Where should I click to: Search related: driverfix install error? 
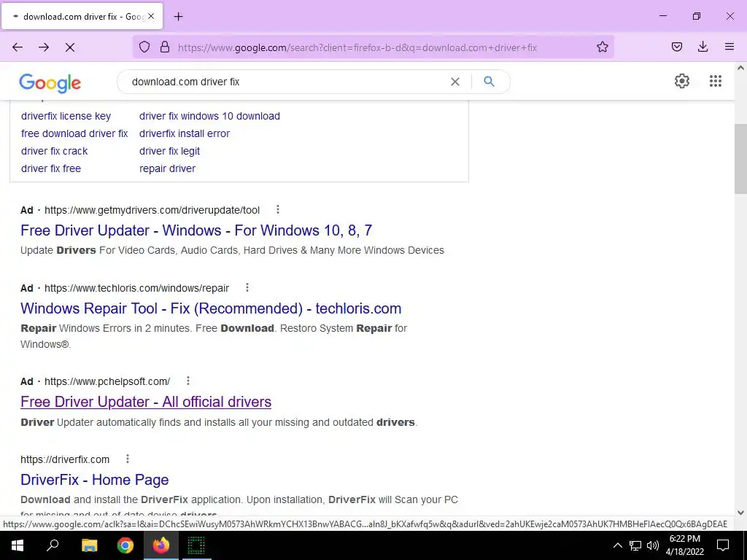coord(185,134)
